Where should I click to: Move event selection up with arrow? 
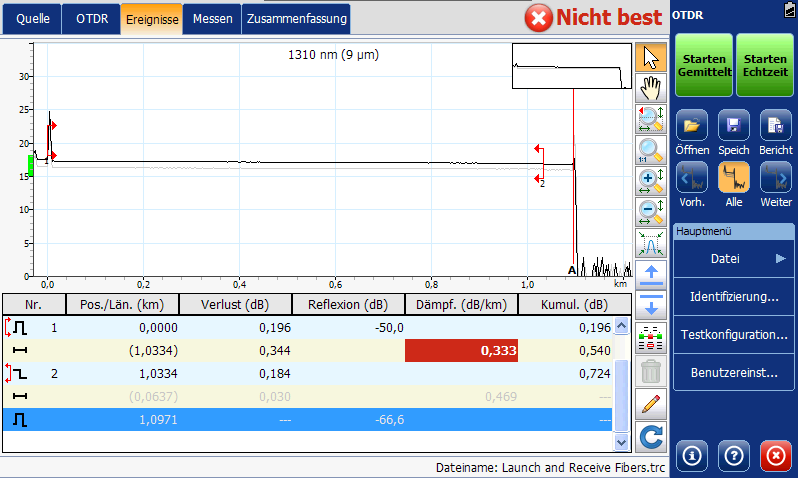click(x=651, y=275)
